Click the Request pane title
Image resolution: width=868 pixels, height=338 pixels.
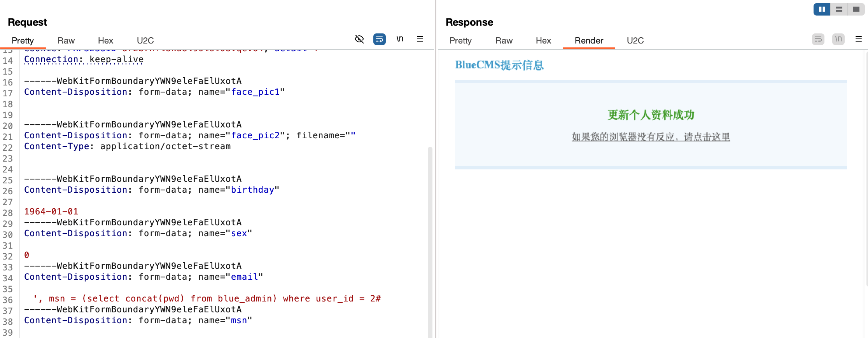tap(27, 22)
